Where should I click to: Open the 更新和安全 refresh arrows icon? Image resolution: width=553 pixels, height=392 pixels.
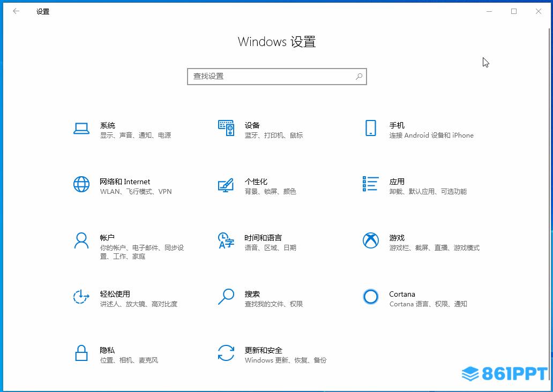tap(226, 353)
